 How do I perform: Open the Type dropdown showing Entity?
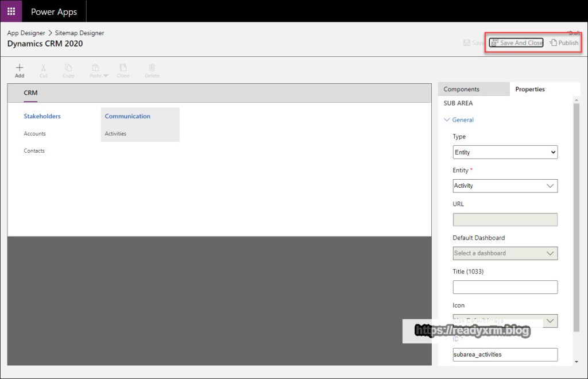505,152
